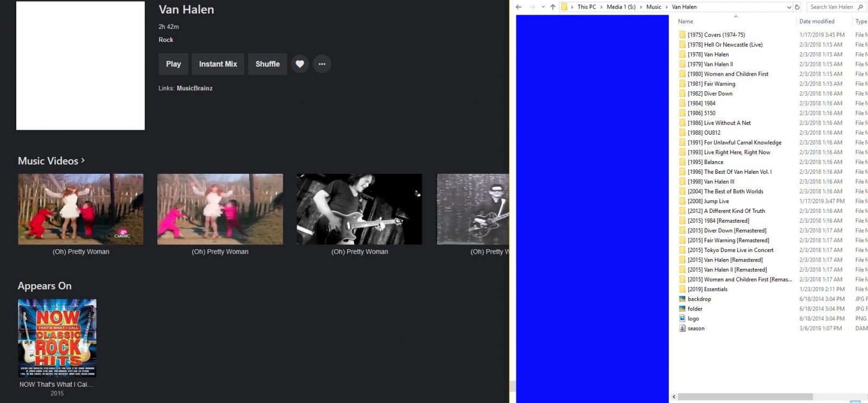Navigate up one folder level in Explorer
868x403 pixels.
[x=553, y=7]
